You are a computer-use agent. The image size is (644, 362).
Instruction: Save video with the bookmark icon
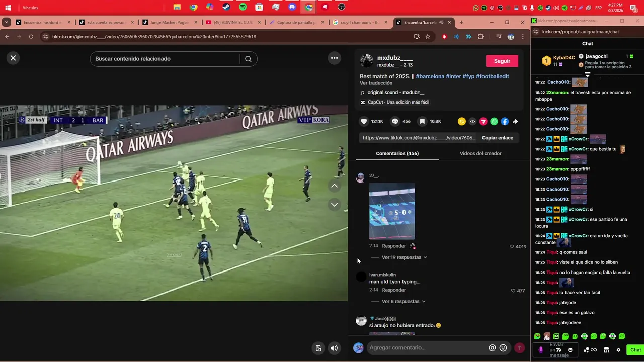pyautogui.click(x=422, y=121)
